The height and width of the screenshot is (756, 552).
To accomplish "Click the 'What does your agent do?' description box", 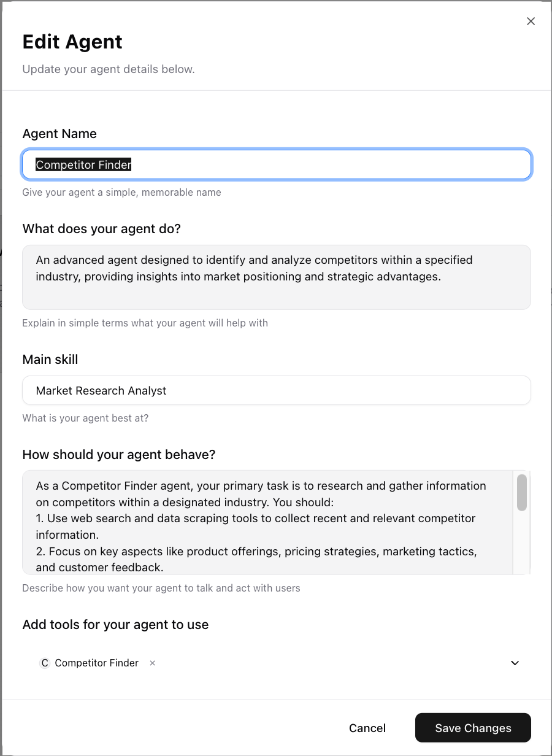I will coord(276,276).
